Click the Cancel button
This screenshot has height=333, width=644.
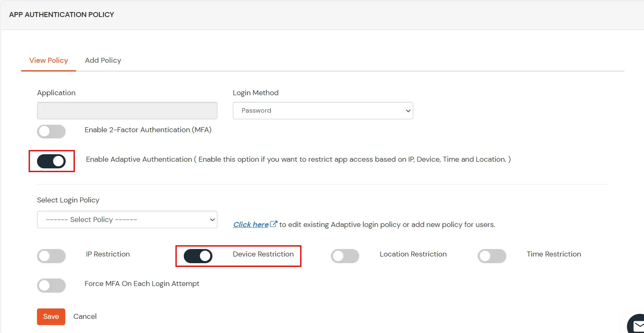(85, 316)
